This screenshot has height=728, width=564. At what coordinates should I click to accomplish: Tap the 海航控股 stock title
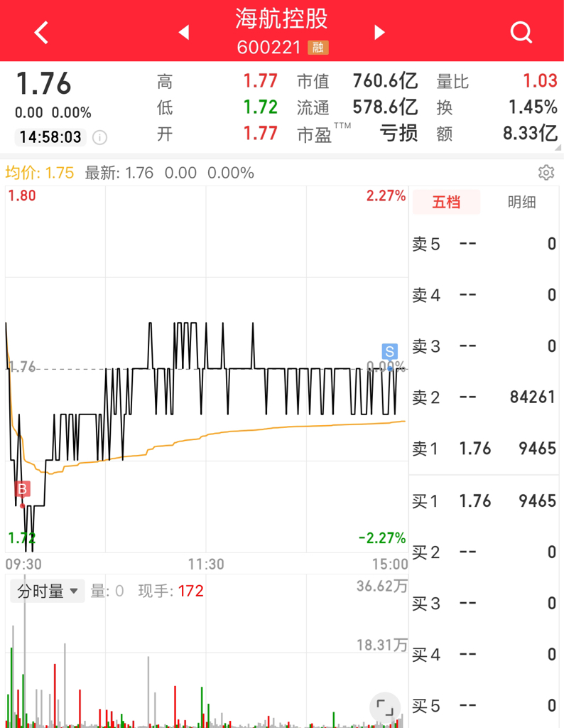coord(281,19)
